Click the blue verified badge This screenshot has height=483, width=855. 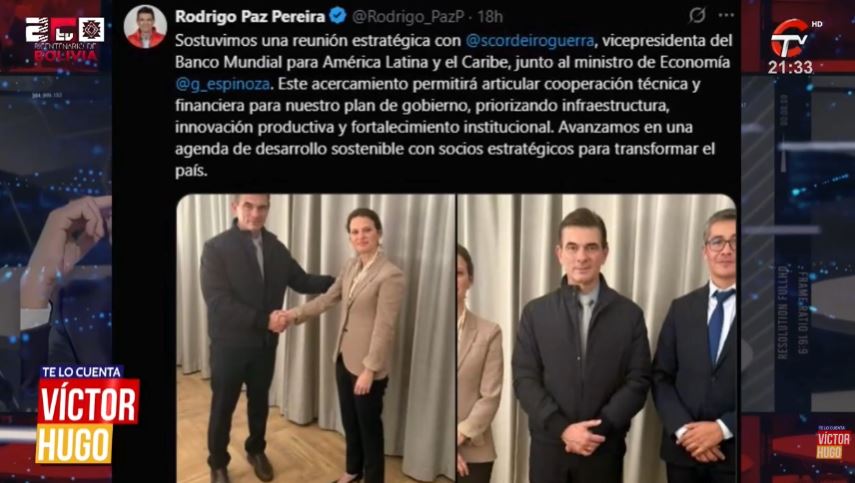coord(339,16)
